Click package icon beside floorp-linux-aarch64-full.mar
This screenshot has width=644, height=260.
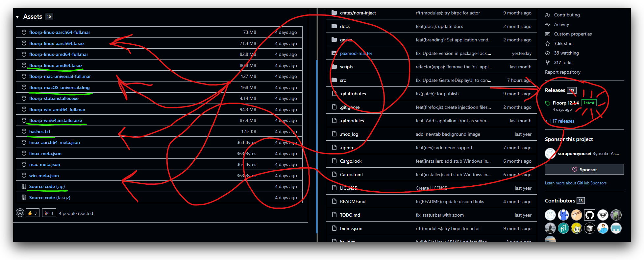24,32
